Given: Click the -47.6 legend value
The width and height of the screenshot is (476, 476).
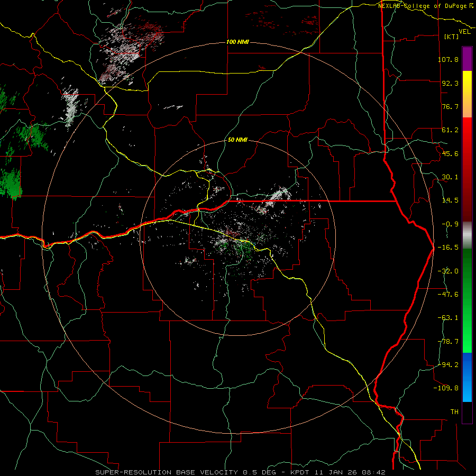Looking at the screenshot, I should (x=448, y=295).
